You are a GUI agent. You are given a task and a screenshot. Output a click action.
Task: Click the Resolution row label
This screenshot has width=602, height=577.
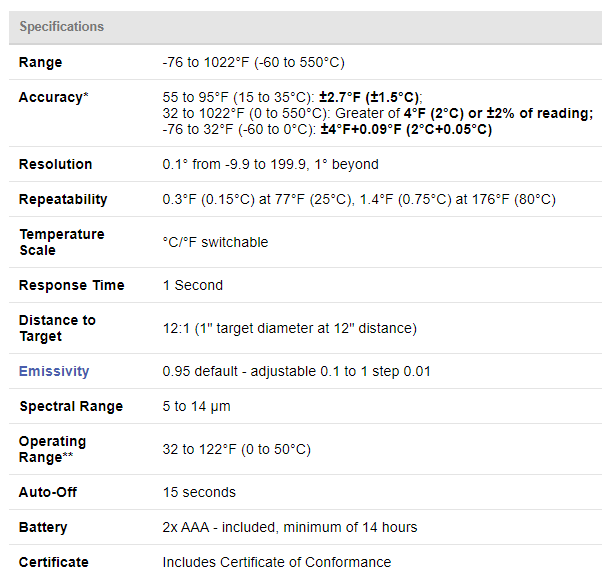[x=55, y=164]
